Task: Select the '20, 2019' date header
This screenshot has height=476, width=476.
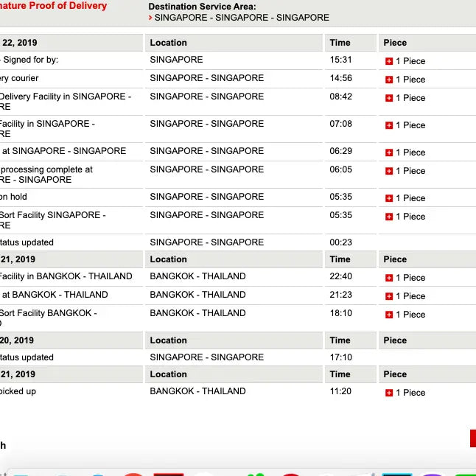Action: (17, 340)
